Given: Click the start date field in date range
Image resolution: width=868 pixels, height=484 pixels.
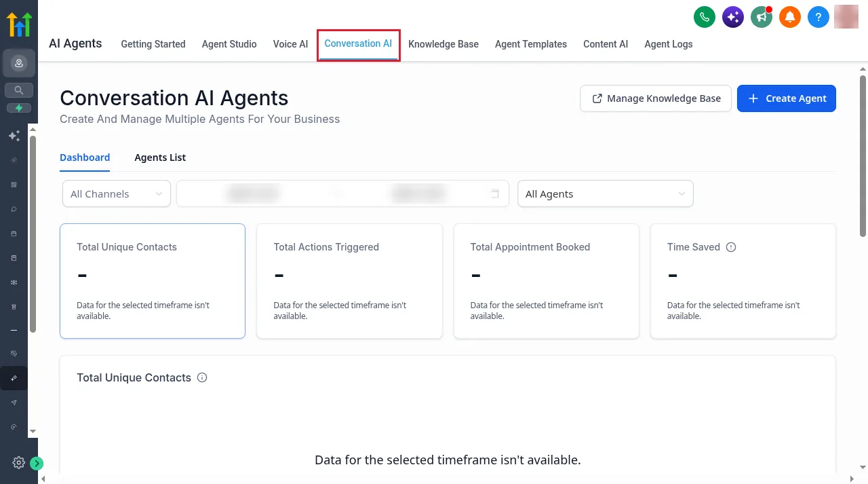Looking at the screenshot, I should pos(254,193).
